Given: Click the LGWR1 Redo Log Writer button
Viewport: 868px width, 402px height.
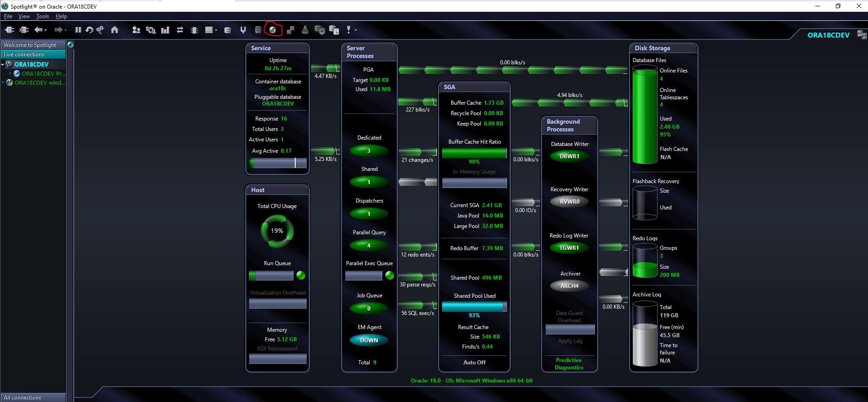Looking at the screenshot, I should coord(569,247).
